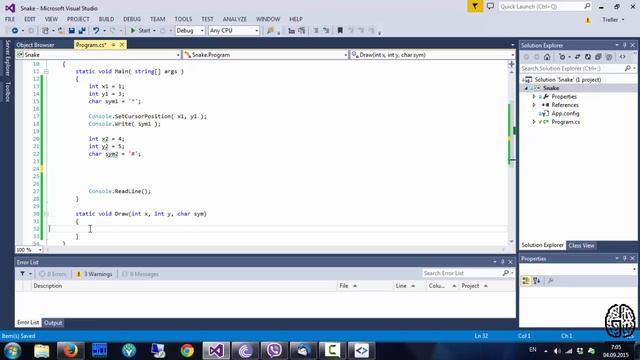
Task: Toggle the 0 Errors filter in Error List
Action: tap(53, 274)
